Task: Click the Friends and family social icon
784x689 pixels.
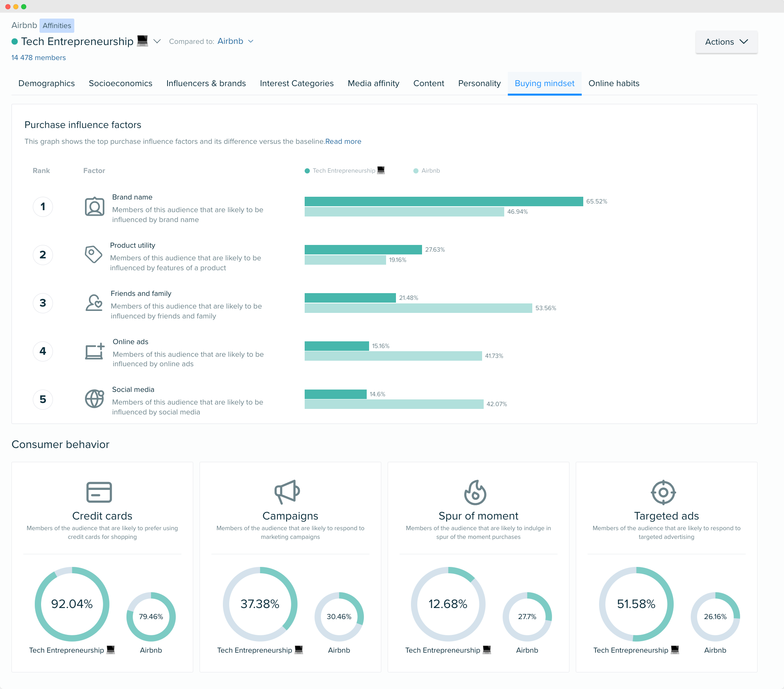Action: click(x=93, y=303)
